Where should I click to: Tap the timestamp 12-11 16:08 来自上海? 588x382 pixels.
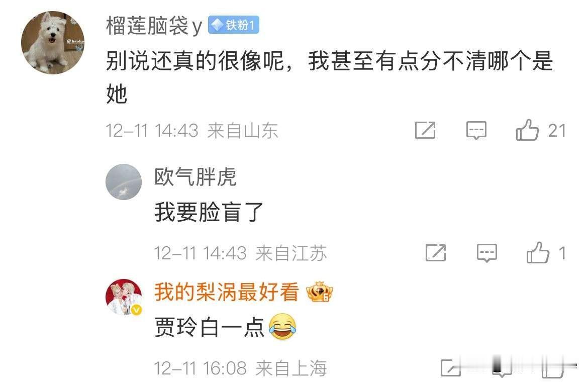[240, 368]
